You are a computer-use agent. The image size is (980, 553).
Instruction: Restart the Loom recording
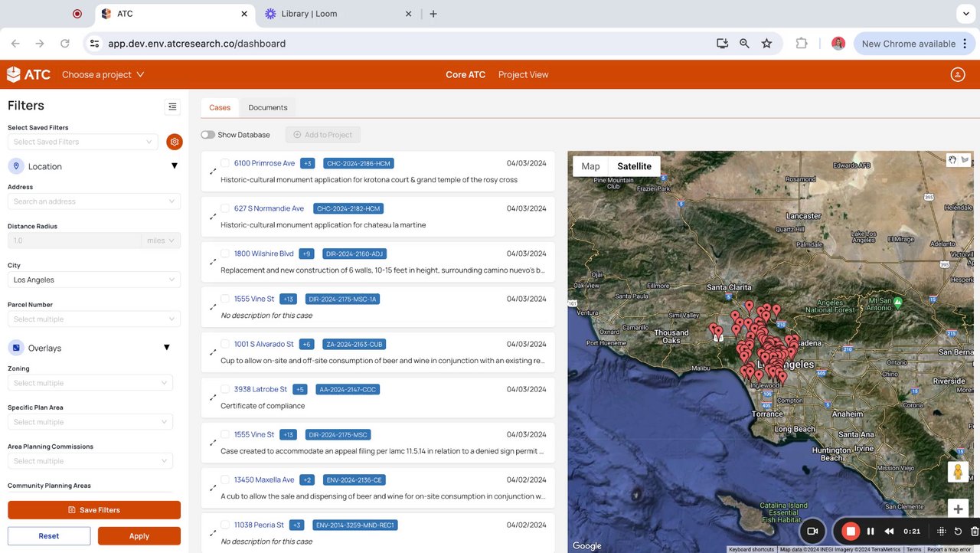click(x=959, y=531)
